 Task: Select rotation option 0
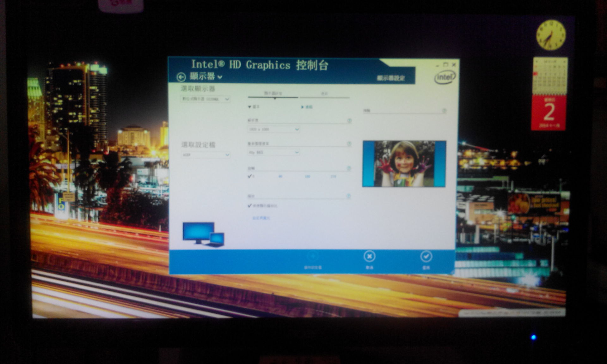coord(251,176)
